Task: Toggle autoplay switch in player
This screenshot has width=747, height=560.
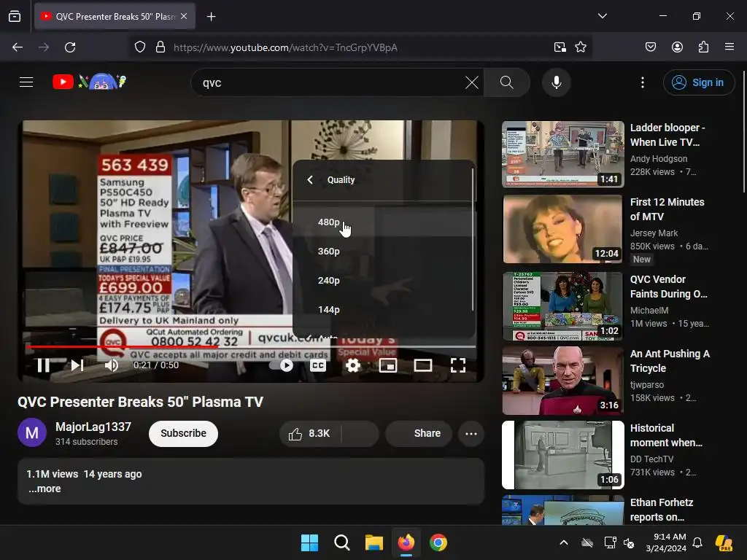Action: point(282,365)
